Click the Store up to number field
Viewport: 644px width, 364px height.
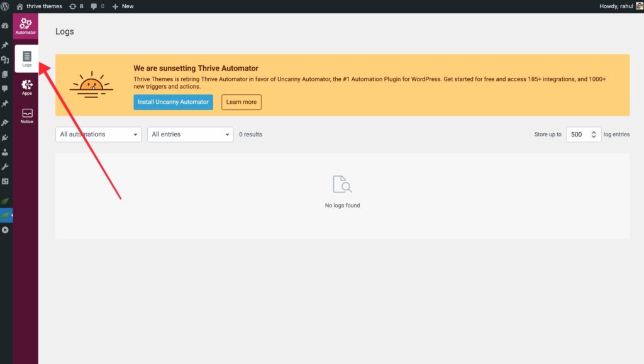577,135
